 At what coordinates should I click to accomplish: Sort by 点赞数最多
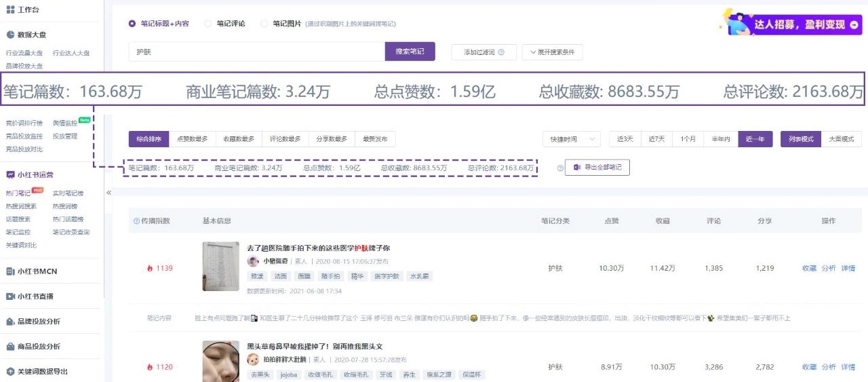coord(192,139)
